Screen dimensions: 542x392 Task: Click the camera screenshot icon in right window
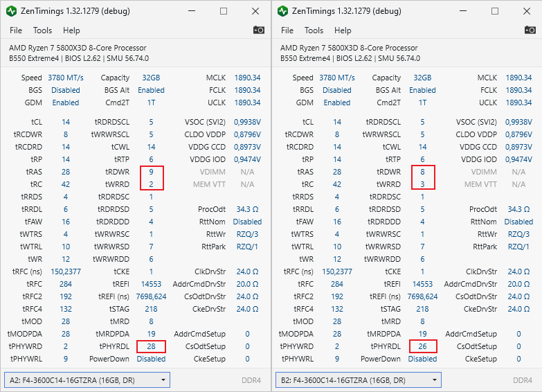(x=530, y=30)
